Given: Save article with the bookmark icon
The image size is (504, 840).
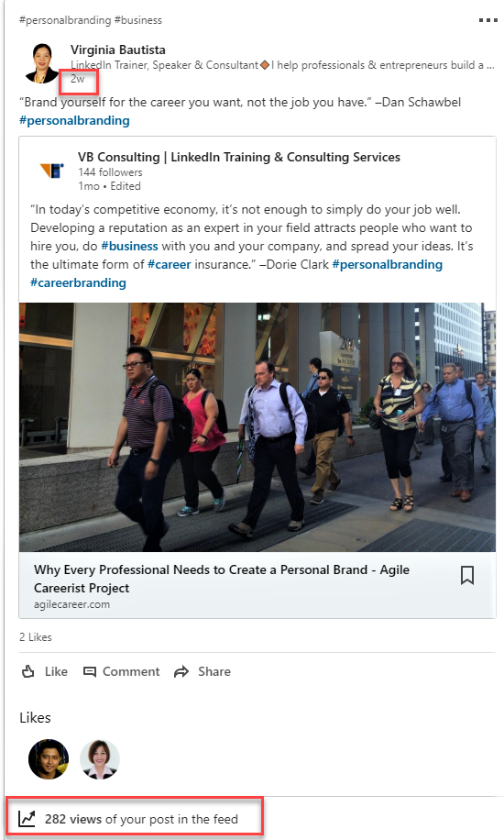Looking at the screenshot, I should point(467,575).
